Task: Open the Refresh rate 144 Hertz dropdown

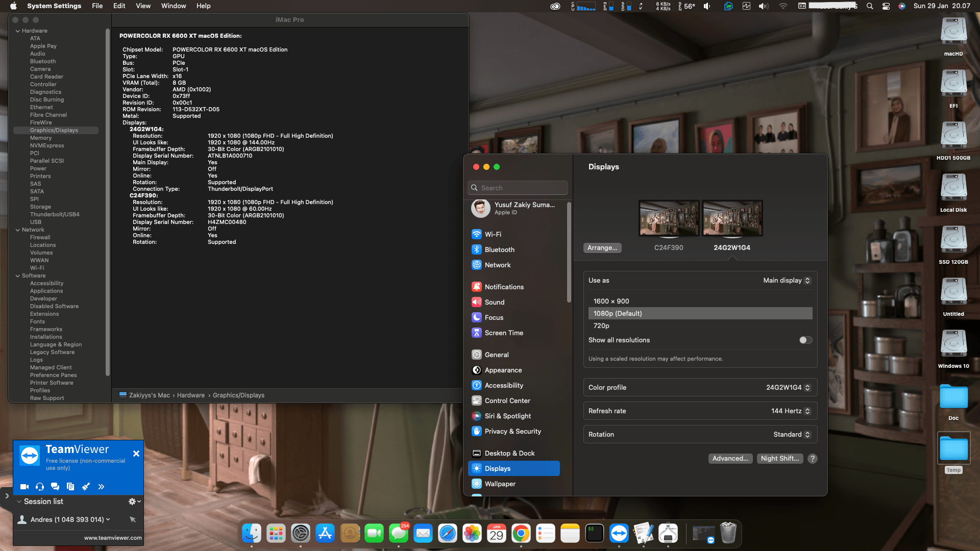Action: 791,411
